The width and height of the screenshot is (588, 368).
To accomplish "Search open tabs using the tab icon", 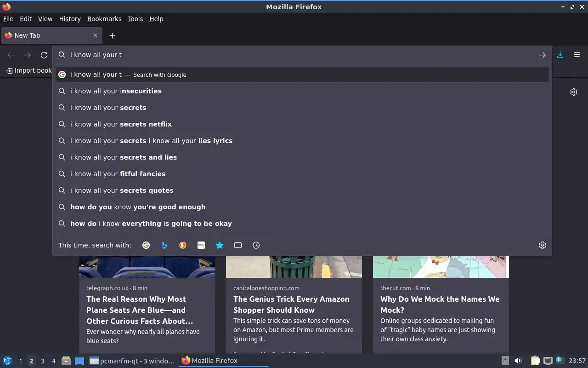I will pyautogui.click(x=238, y=245).
